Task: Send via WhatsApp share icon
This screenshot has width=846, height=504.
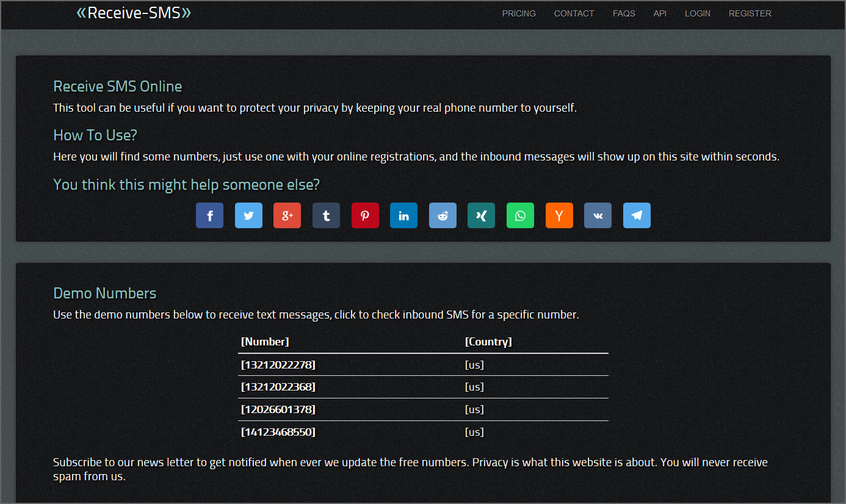Action: click(x=520, y=216)
